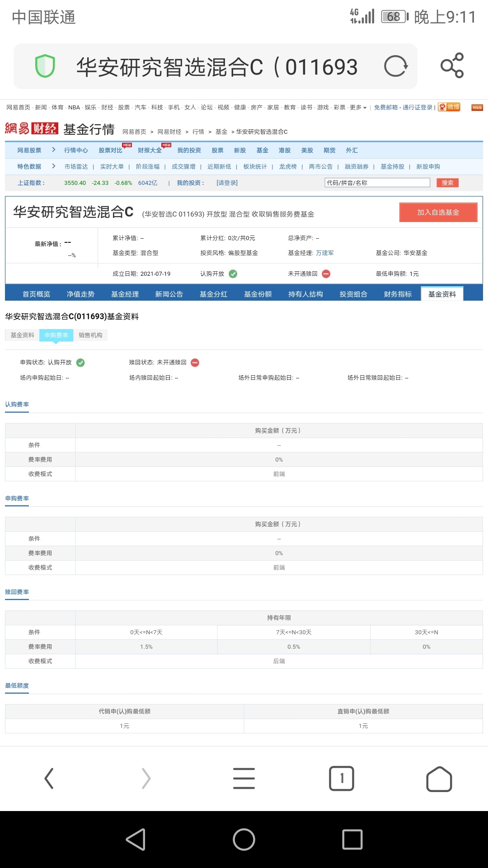This screenshot has height=868, width=488.
Task: Click the 30天<=N condition cell
Action: pyautogui.click(x=427, y=632)
